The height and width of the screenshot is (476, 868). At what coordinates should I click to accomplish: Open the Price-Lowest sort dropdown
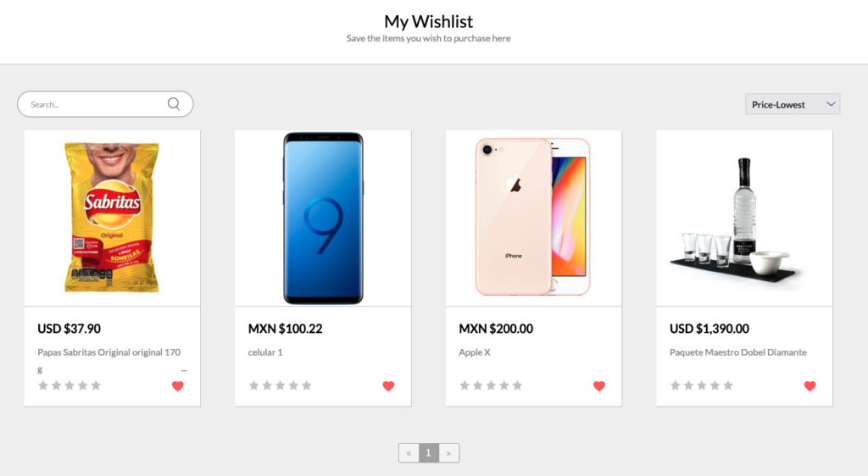click(x=793, y=104)
